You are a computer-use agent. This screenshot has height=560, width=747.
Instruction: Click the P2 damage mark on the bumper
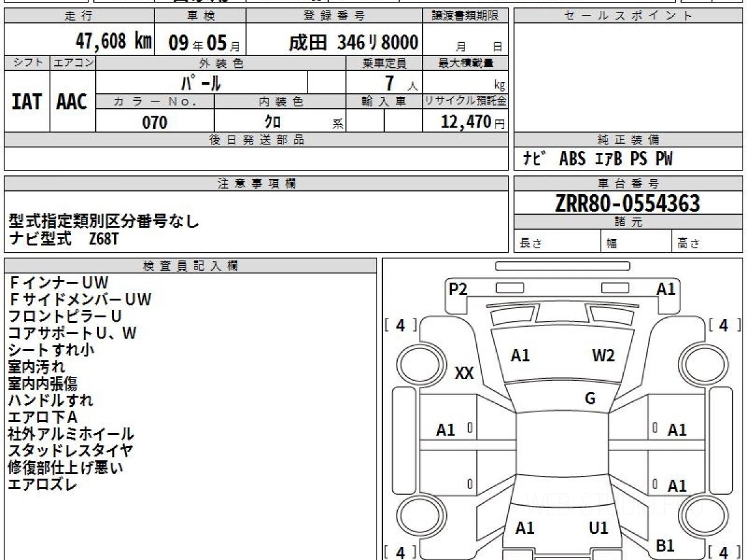click(x=458, y=289)
